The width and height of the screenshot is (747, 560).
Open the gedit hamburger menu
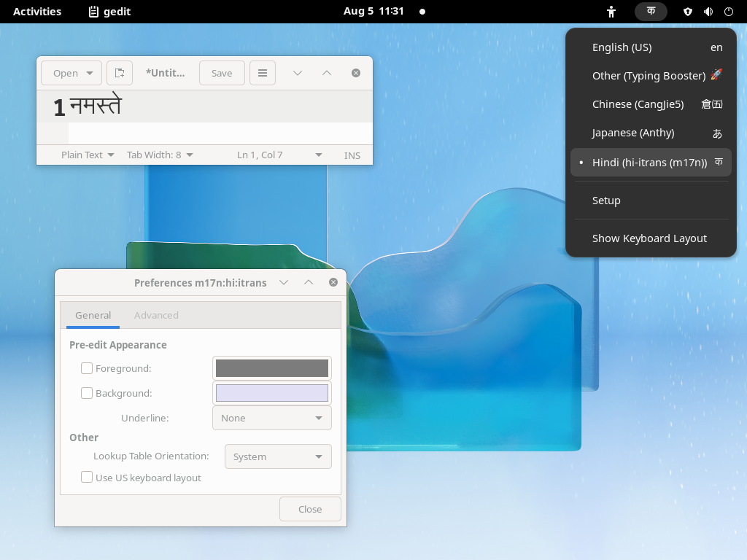[x=263, y=73]
